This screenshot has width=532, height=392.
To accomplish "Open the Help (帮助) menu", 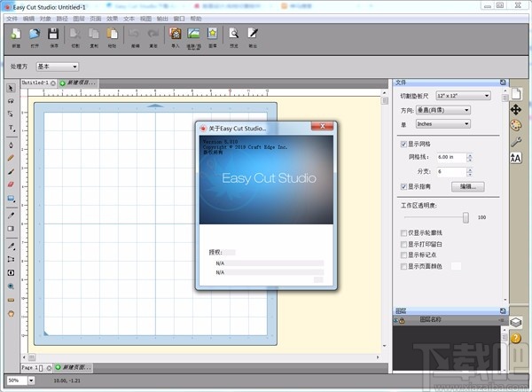I will [x=196, y=19].
